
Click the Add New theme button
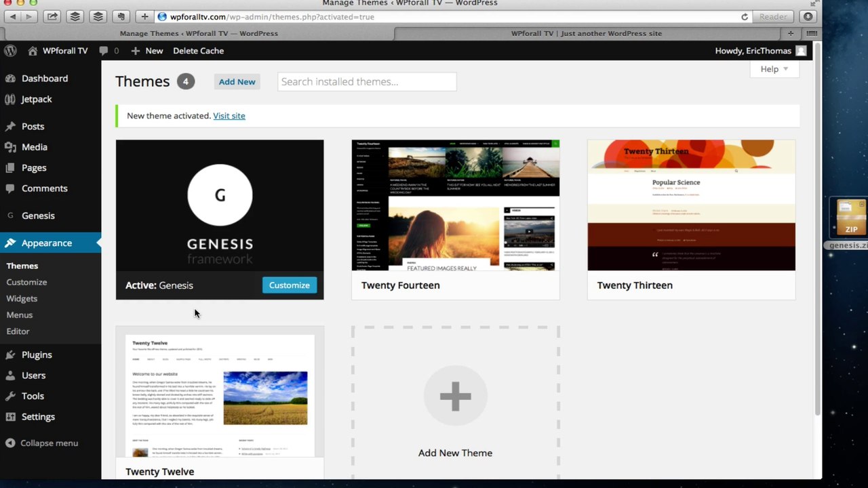pos(237,82)
